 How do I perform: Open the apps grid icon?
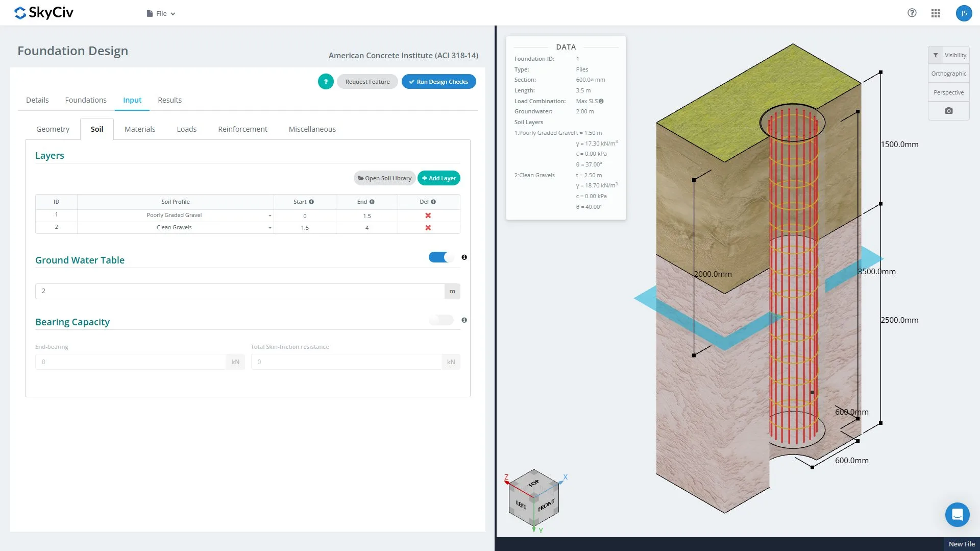coord(935,13)
